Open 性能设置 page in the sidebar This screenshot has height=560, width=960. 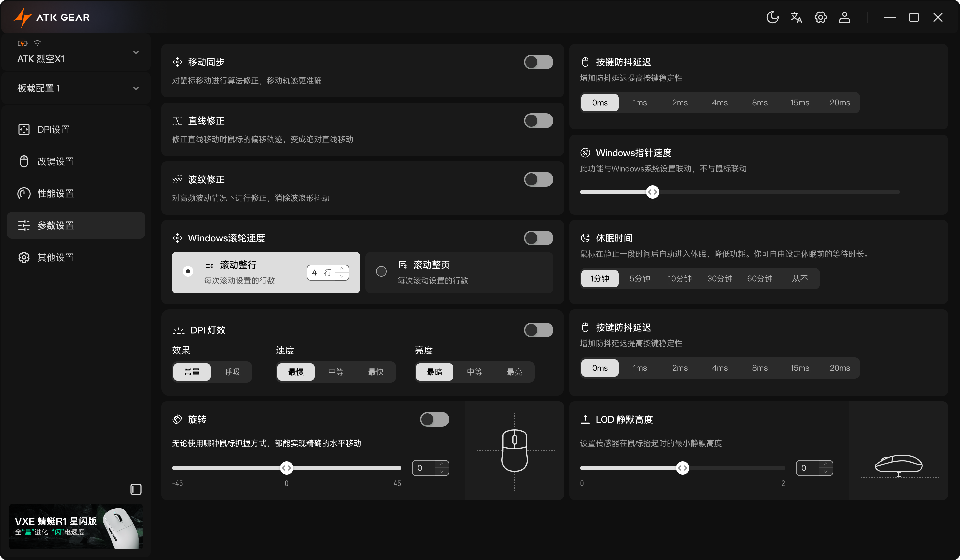(x=55, y=194)
